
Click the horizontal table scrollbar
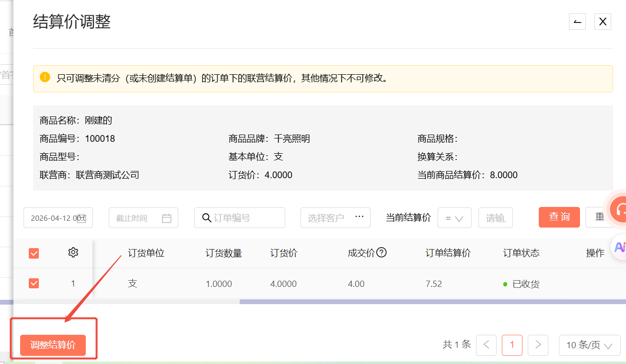[432, 302]
